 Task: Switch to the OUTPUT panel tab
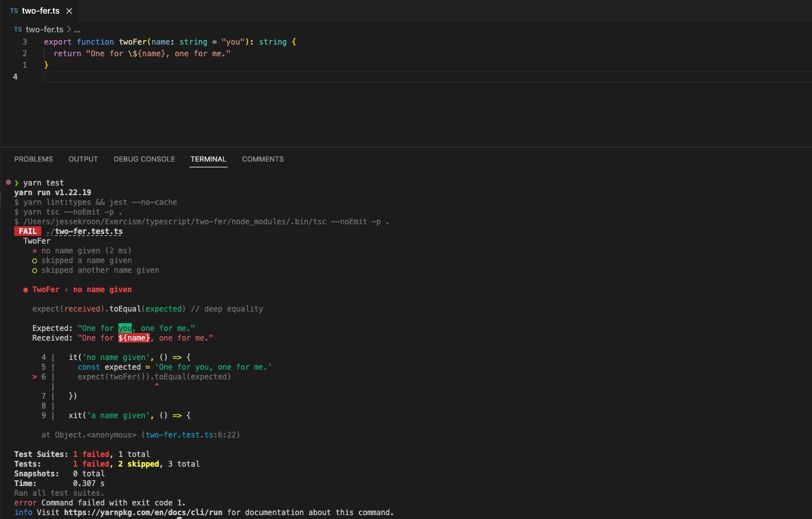[x=83, y=159]
